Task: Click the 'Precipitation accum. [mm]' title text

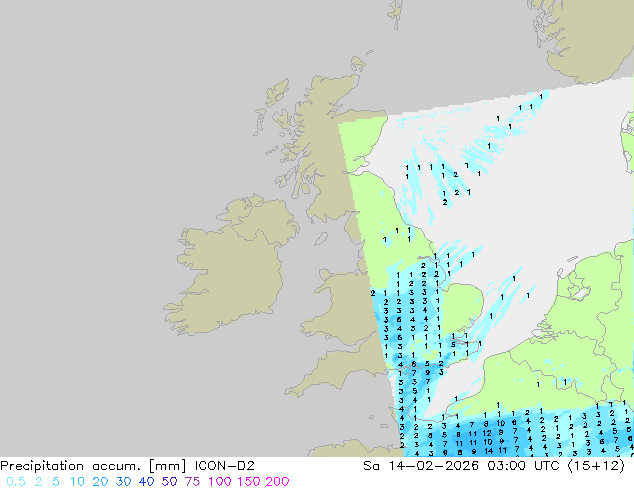Action: point(93,466)
